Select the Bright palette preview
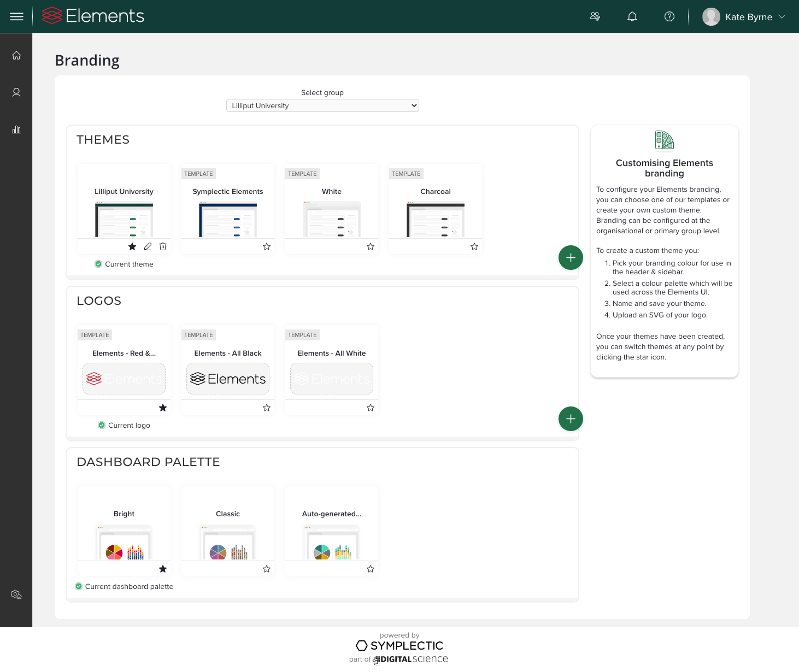This screenshot has width=799, height=672. pos(124,543)
